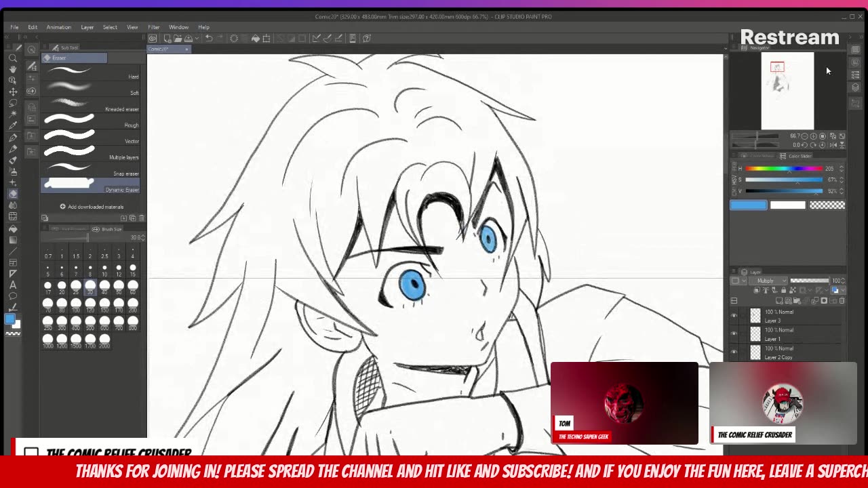Viewport: 868px width, 488px height.
Task: Open the Filter menu
Action: tap(153, 27)
